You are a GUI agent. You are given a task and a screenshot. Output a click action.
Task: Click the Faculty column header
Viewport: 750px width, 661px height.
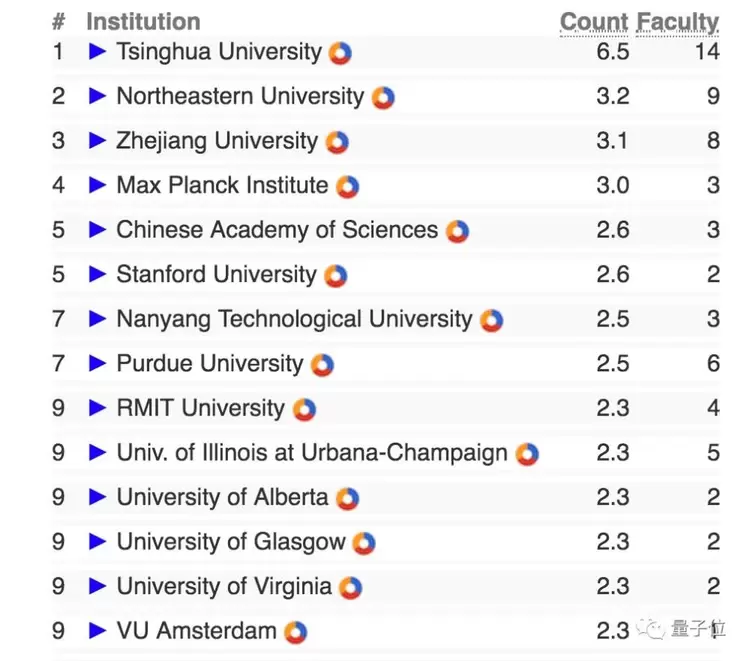[678, 22]
